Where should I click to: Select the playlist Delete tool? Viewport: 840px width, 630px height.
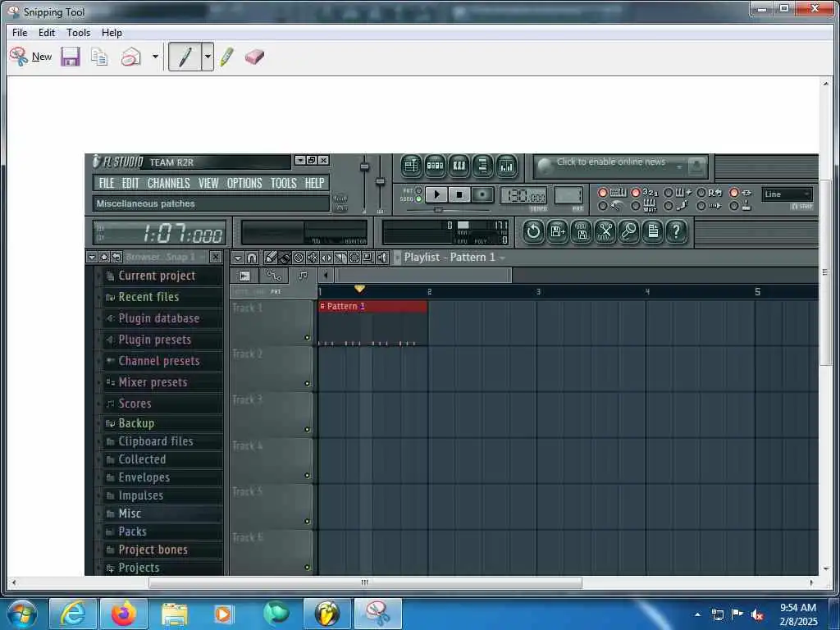point(299,258)
